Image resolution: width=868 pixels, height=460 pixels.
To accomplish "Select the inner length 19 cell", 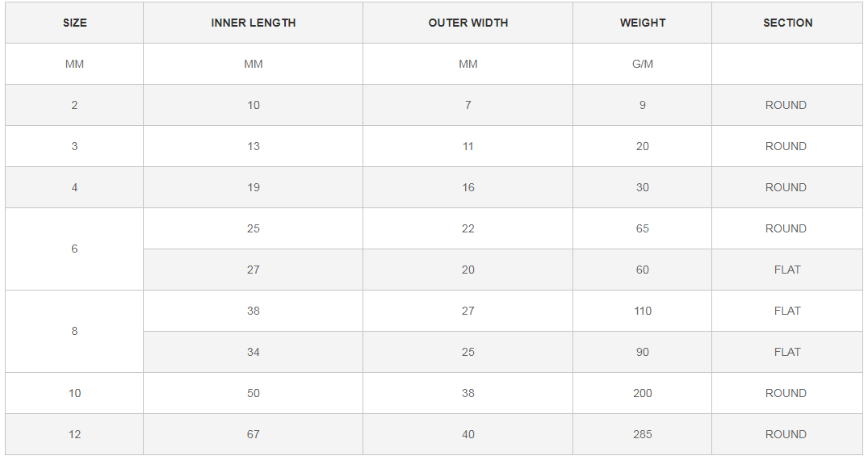I will 254,187.
